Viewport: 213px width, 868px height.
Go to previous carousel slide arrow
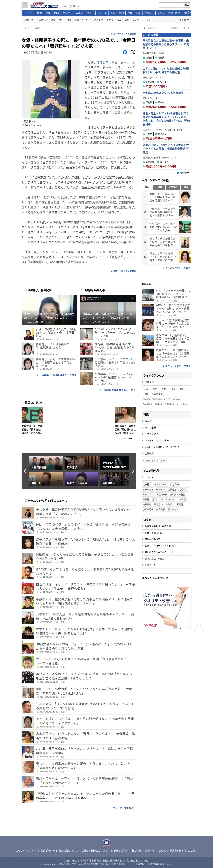[25, 471]
